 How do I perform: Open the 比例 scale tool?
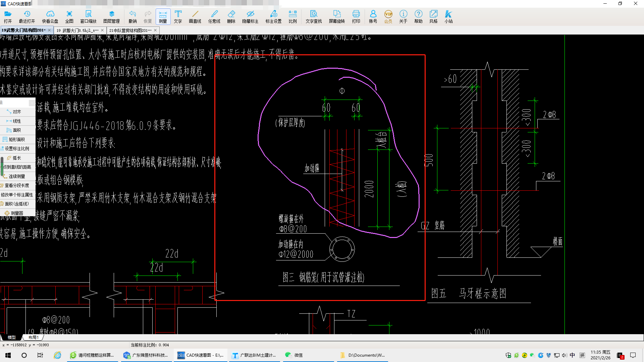(292, 16)
